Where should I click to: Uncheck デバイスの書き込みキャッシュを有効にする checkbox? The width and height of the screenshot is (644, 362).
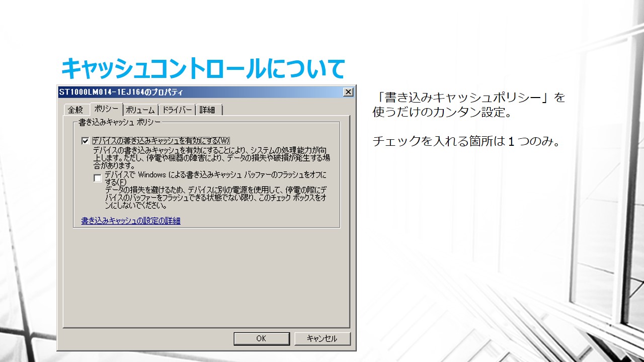coord(85,141)
